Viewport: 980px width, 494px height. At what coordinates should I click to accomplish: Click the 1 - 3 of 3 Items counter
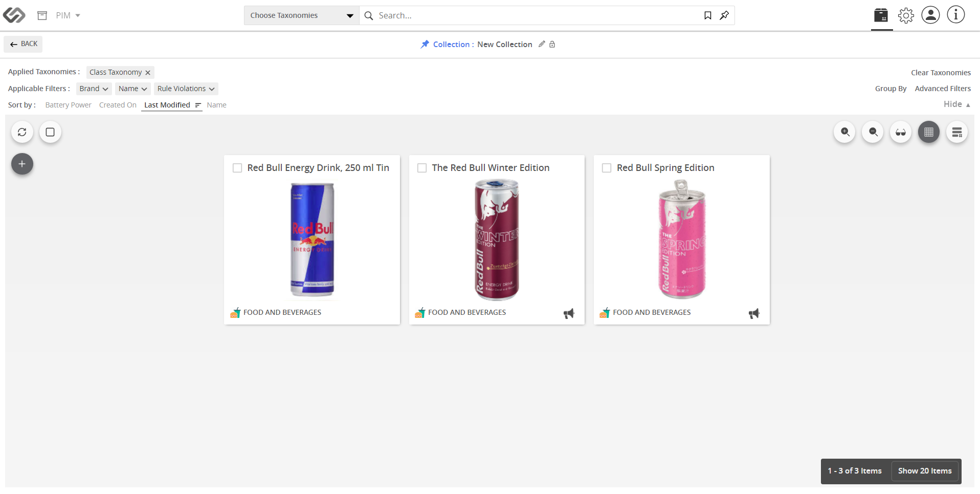855,471
